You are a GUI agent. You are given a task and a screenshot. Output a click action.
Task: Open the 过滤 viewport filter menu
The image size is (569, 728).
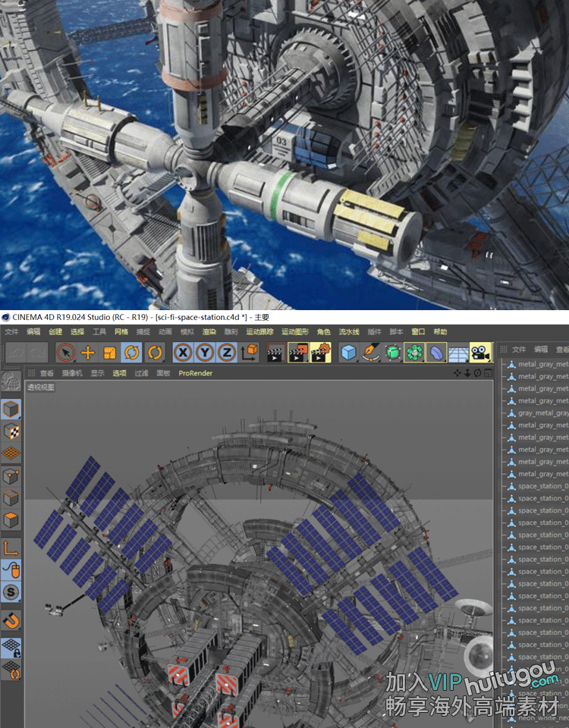click(142, 373)
